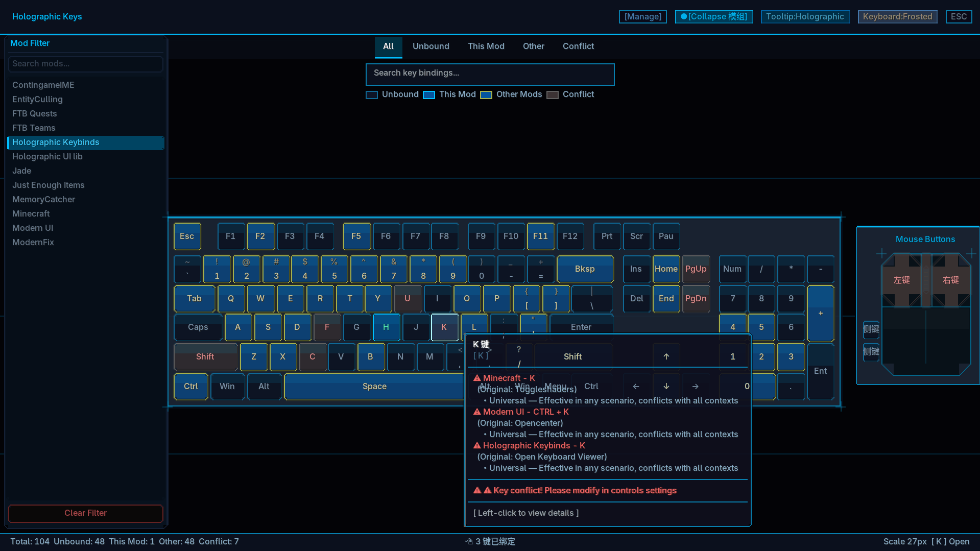
Task: Click the End key
Action: click(666, 299)
